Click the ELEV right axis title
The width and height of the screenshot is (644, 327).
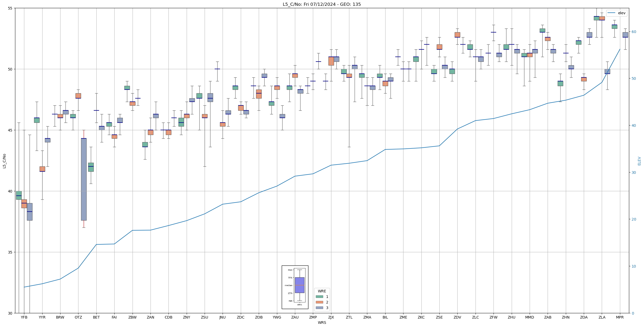(x=639, y=161)
